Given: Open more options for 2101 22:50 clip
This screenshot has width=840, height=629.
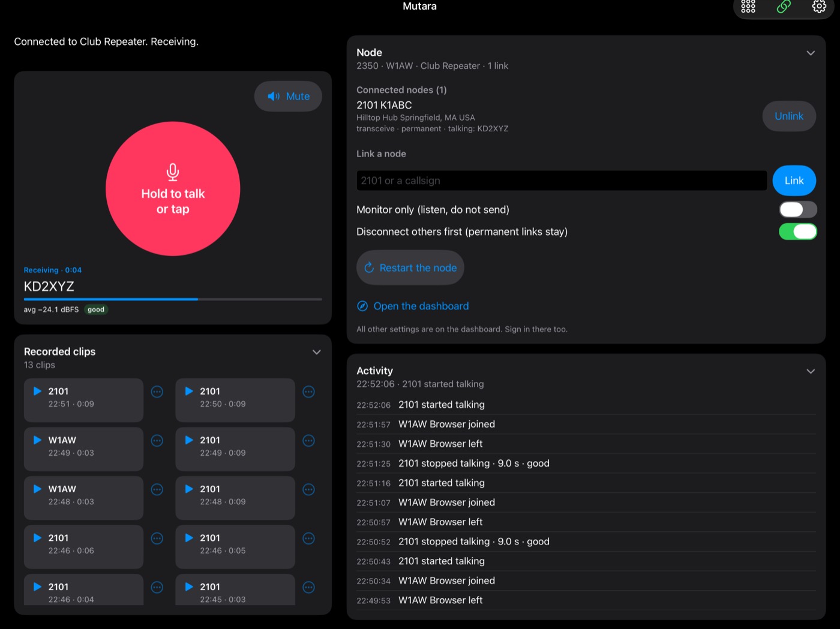Looking at the screenshot, I should click(x=309, y=392).
